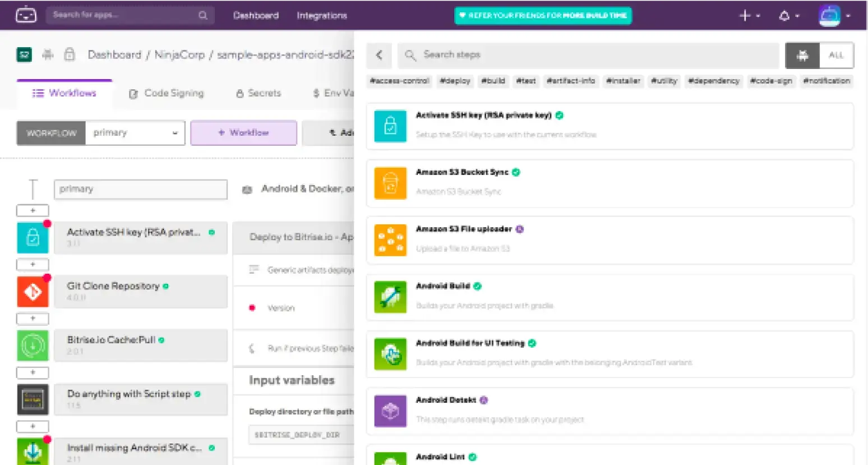The height and width of the screenshot is (465, 868).
Task: Open the Bitrise.io Cache:Pull step icon
Action: (33, 346)
